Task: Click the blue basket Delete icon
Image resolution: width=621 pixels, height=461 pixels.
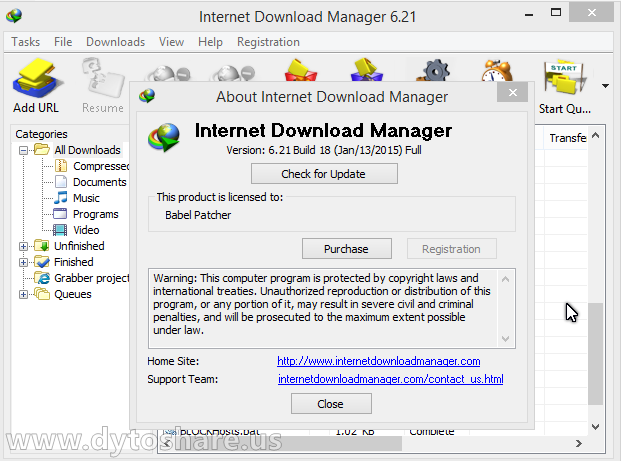Action: tap(367, 70)
